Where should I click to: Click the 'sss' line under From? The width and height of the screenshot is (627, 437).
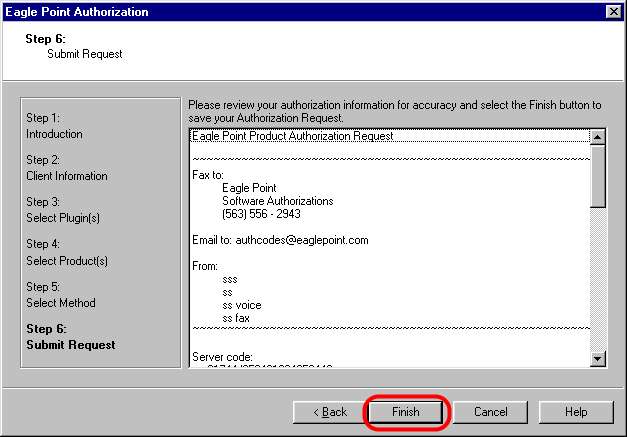click(230, 279)
